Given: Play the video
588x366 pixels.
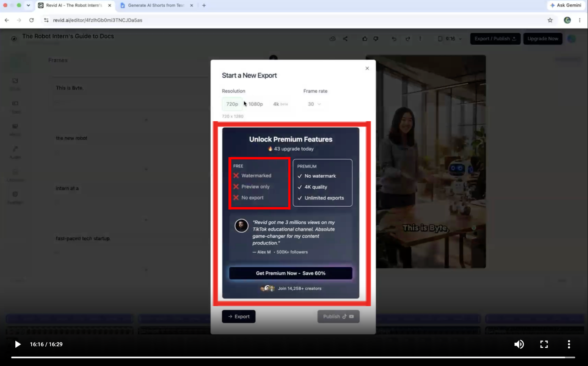Looking at the screenshot, I should pos(18,345).
